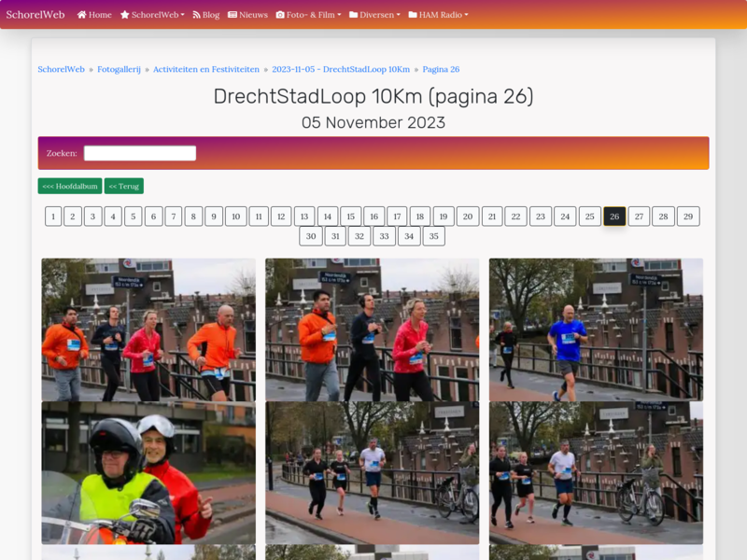Follow the SchorelWeb breadcrumb link
This screenshot has width=747, height=560.
[61, 69]
